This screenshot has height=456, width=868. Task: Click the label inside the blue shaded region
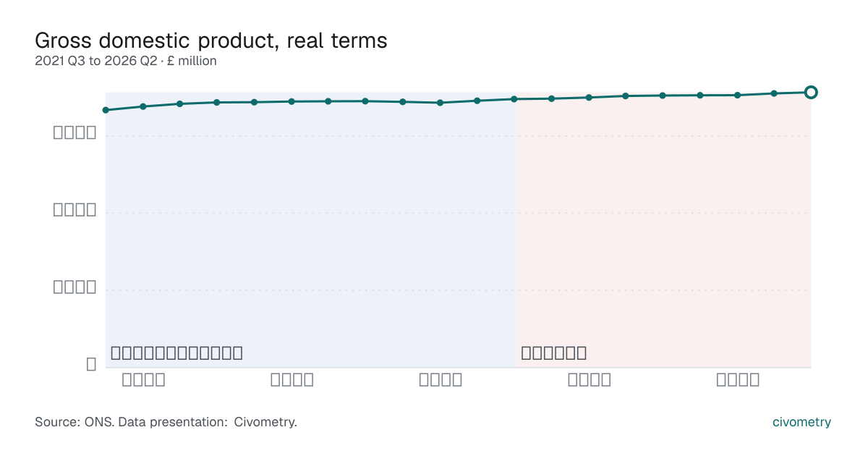pyautogui.click(x=176, y=353)
